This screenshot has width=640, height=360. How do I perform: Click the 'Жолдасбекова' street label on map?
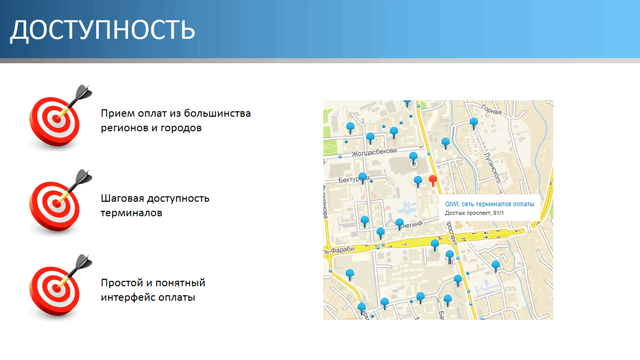[x=374, y=152]
